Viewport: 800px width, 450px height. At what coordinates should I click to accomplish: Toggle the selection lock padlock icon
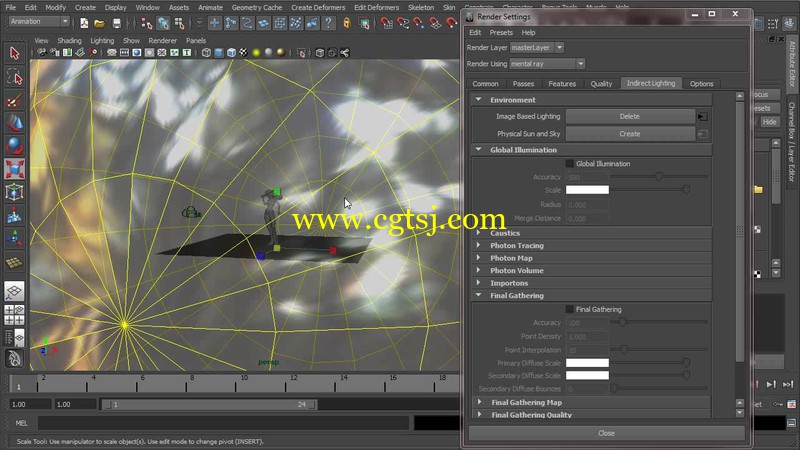[347, 23]
